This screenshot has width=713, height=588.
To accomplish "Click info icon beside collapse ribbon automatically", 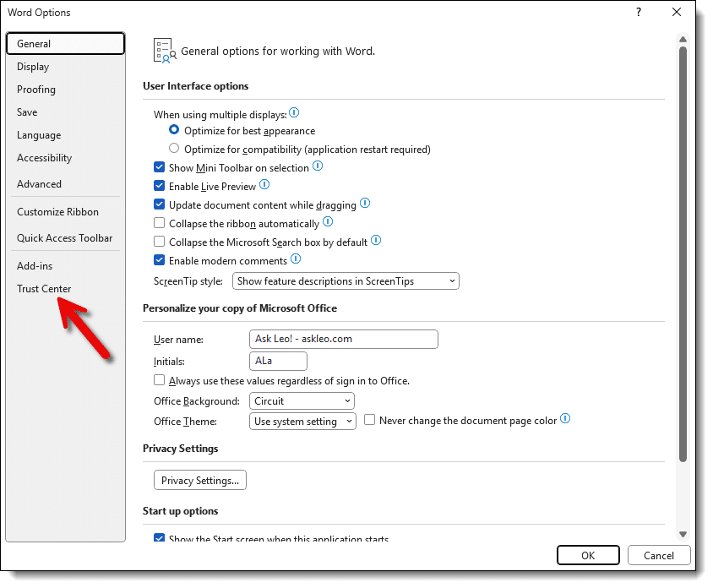I will coord(328,222).
